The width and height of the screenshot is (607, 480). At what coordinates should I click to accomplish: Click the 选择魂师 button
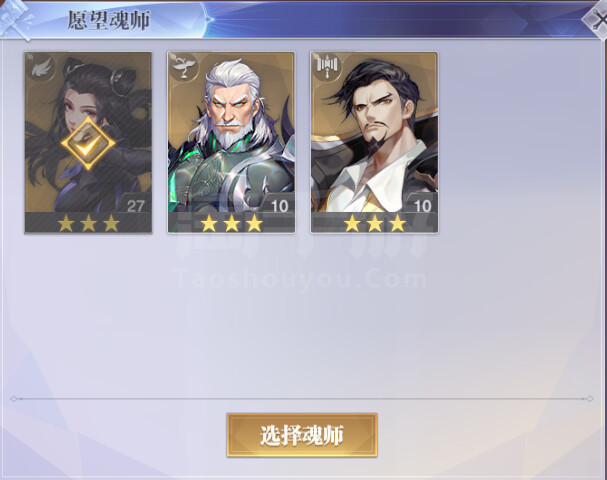tap(302, 435)
